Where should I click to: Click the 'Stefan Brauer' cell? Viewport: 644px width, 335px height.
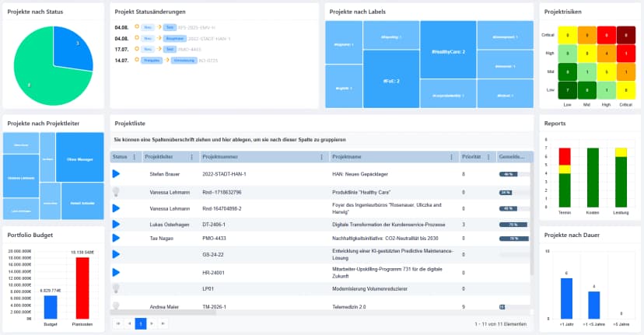165,174
